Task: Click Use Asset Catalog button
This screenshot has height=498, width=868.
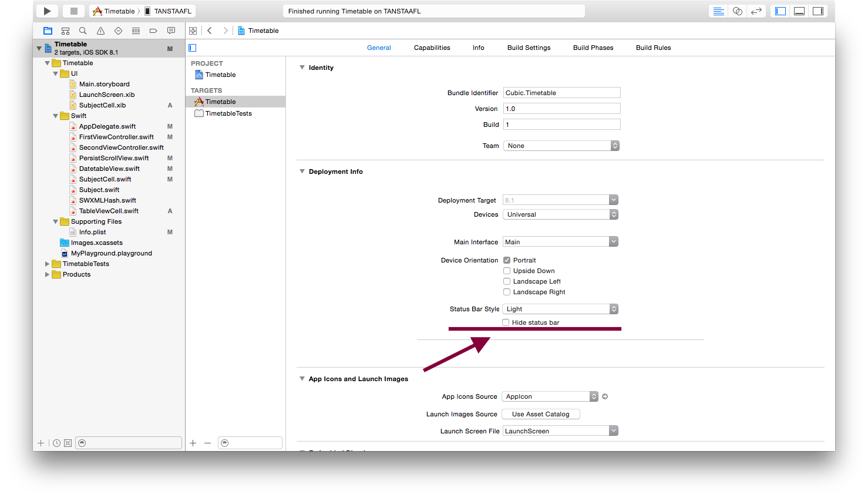Action: pyautogui.click(x=541, y=414)
